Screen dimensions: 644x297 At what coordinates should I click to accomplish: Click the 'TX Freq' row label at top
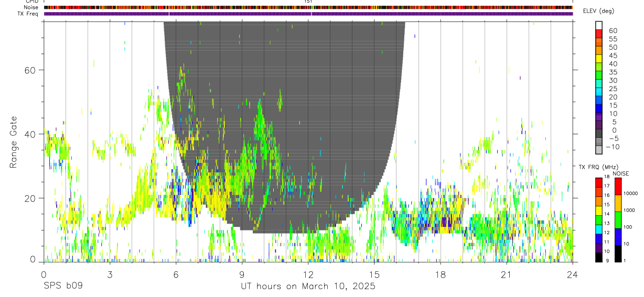click(x=29, y=14)
